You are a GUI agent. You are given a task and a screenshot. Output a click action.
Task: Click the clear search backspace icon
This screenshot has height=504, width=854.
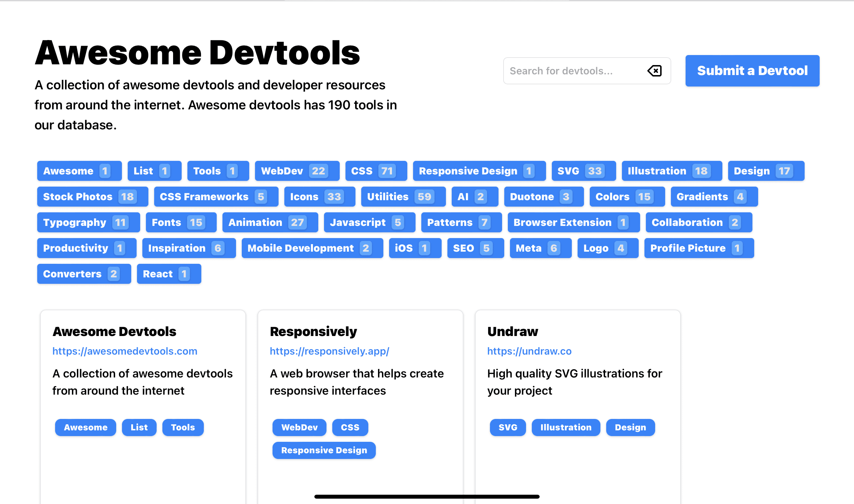coord(654,71)
